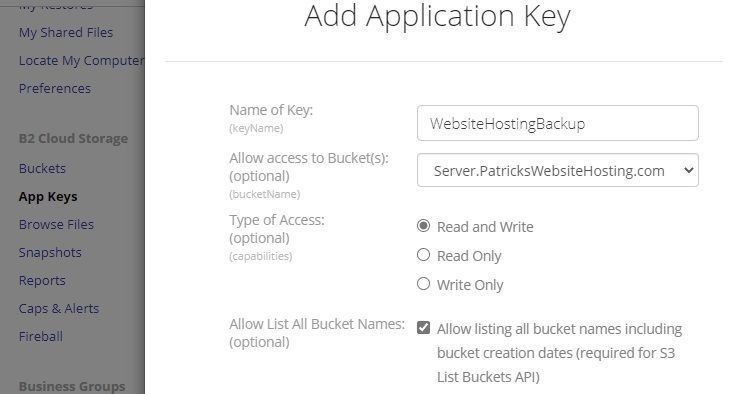The width and height of the screenshot is (738, 394).
Task: Click the Read Only label text
Action: point(469,256)
